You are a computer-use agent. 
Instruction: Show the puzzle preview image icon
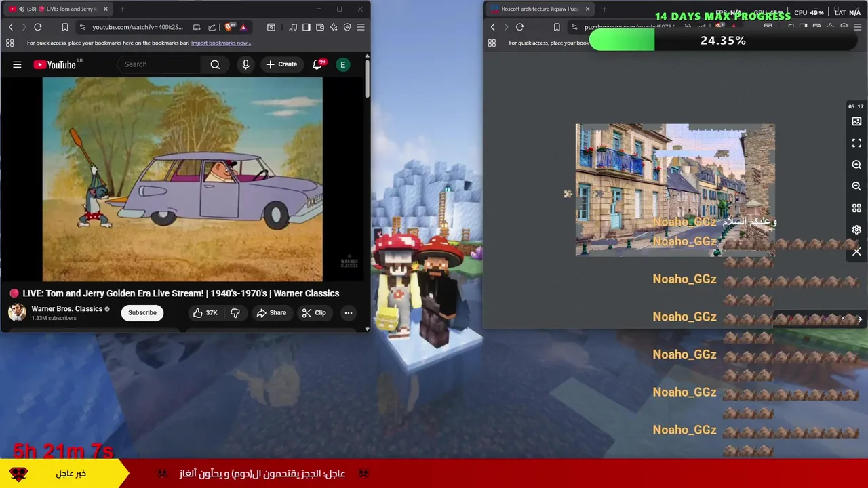856,121
